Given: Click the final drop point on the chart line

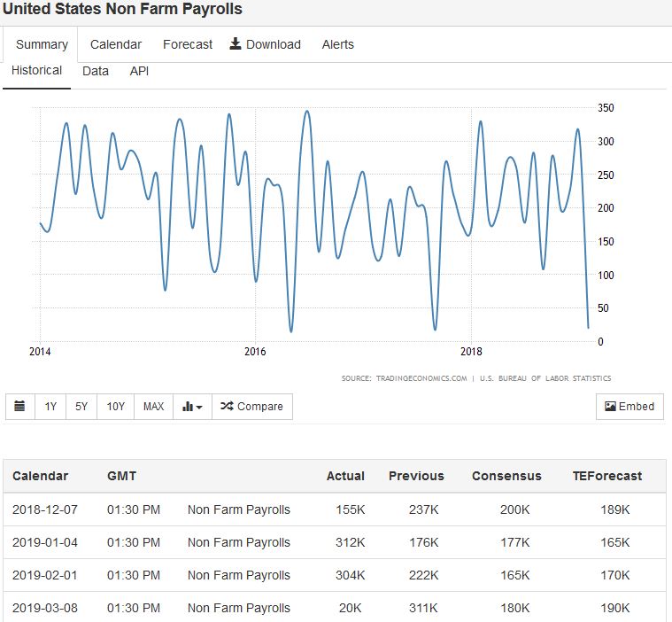Looking at the screenshot, I should tap(589, 328).
